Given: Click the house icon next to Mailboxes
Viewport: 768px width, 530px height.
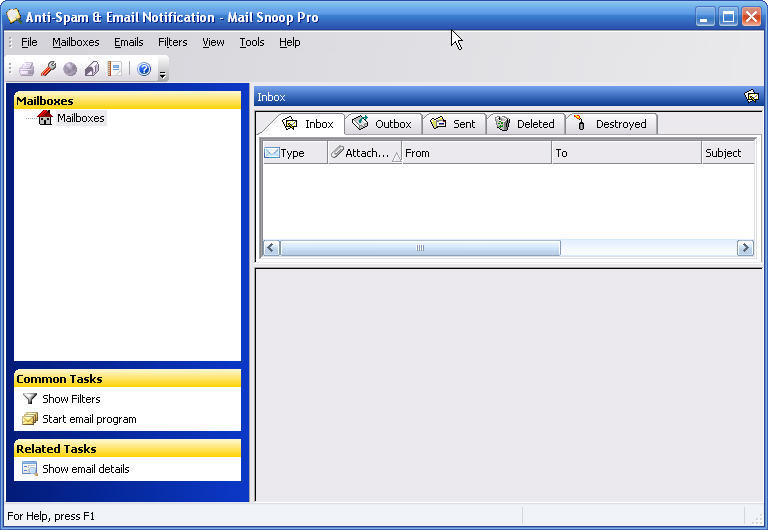Looking at the screenshot, I should [45, 118].
